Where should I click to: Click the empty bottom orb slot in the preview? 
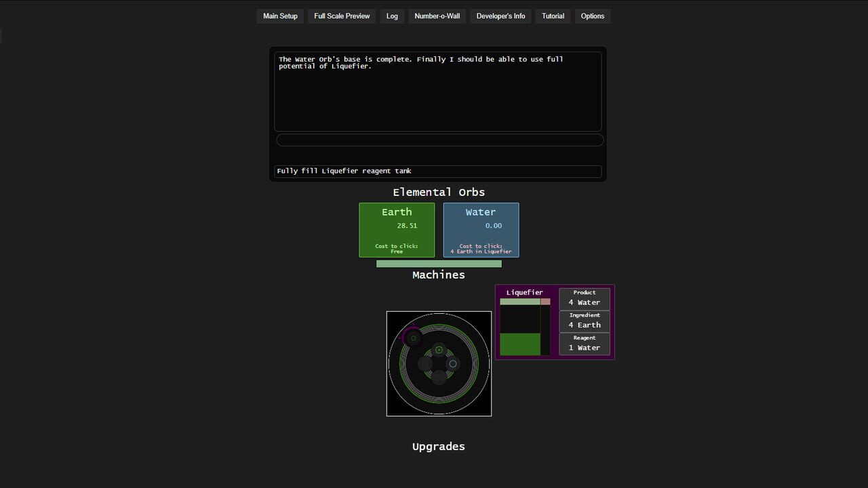[439, 378]
